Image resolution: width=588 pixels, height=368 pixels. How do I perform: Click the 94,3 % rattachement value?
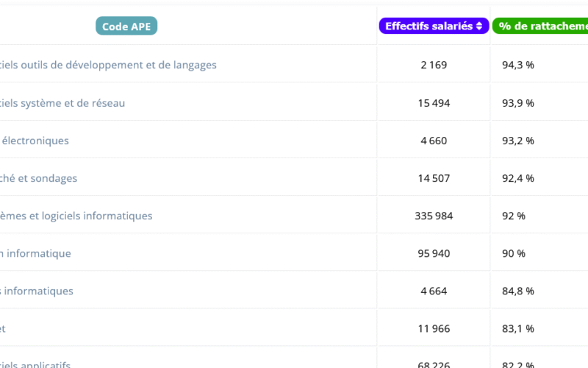pyautogui.click(x=517, y=65)
